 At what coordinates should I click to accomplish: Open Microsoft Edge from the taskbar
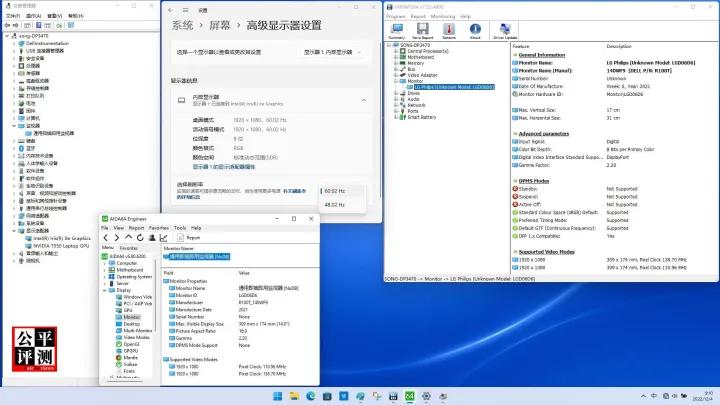311,396
